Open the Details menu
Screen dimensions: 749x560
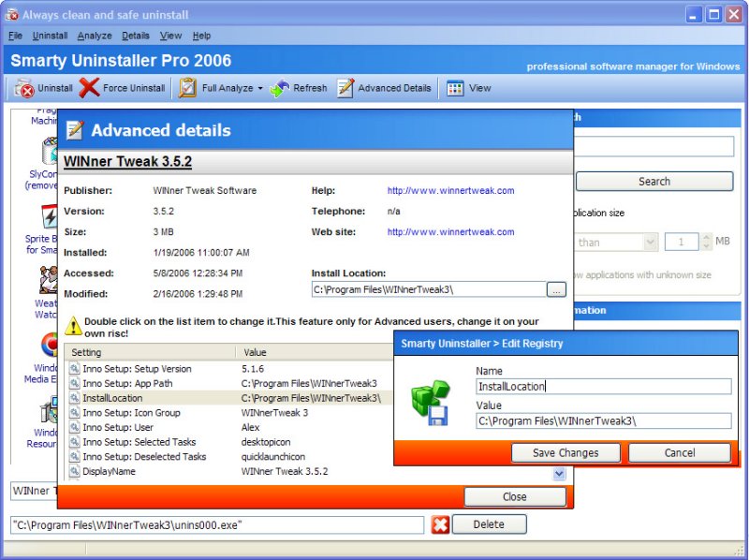136,36
